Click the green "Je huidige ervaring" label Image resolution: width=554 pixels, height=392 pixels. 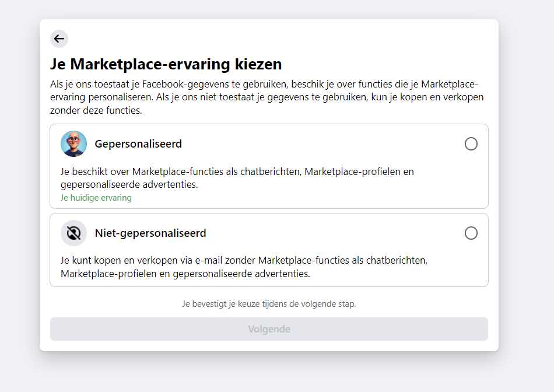[x=96, y=198]
